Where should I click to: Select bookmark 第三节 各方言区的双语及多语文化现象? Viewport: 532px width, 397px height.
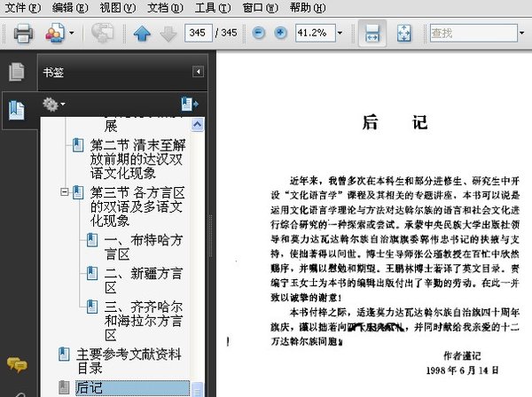tap(137, 206)
